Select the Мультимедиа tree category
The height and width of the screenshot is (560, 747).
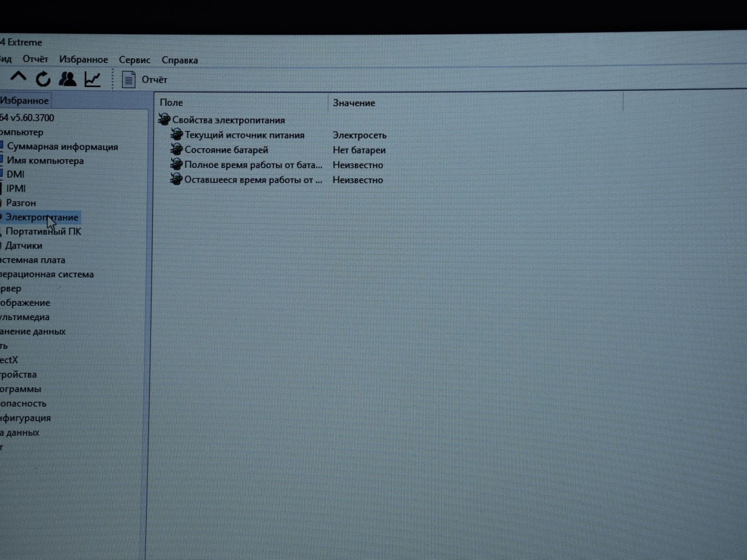25,317
